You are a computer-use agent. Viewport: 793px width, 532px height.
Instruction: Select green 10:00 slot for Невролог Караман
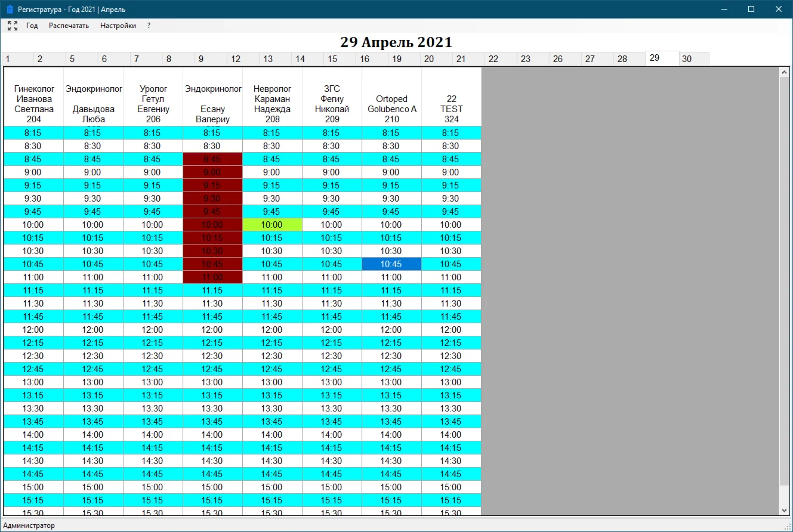click(273, 225)
